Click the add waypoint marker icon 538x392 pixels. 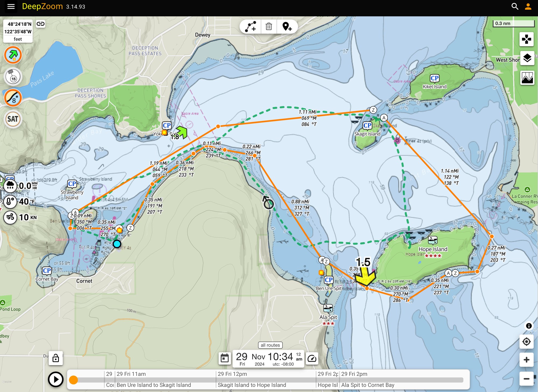point(287,27)
